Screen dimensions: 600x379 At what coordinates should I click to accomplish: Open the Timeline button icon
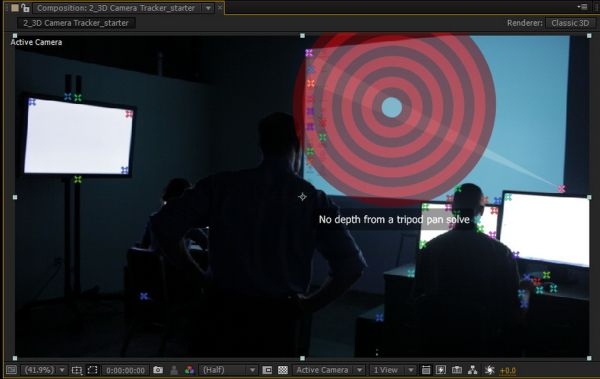tap(457, 370)
